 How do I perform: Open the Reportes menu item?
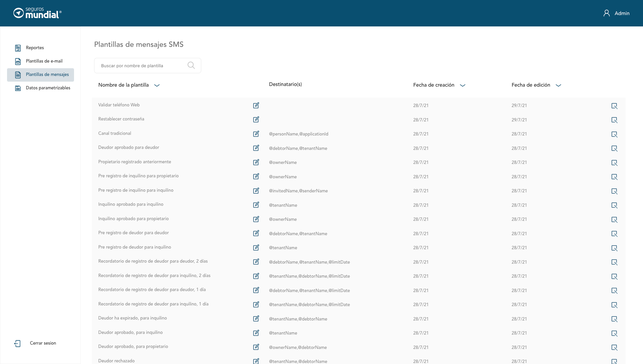[x=35, y=48]
